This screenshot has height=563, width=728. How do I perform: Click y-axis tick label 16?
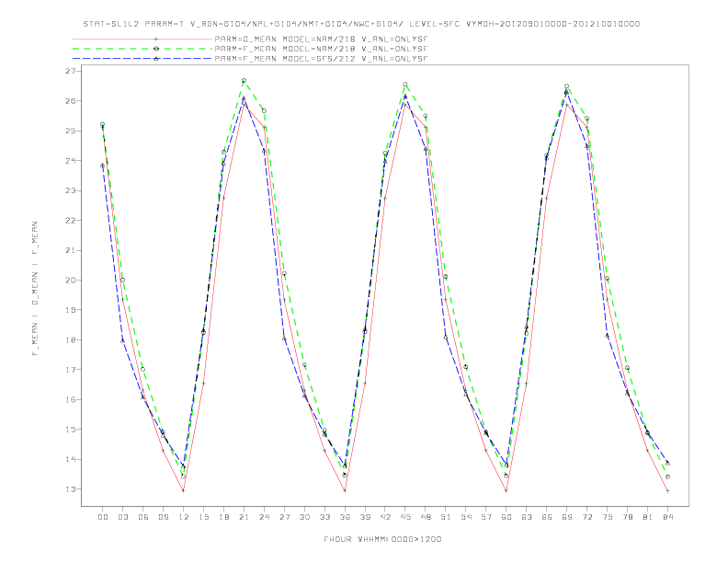(71, 399)
